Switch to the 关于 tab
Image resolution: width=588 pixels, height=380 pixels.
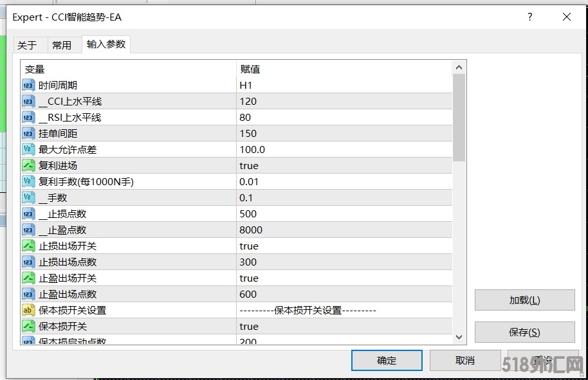pos(27,45)
